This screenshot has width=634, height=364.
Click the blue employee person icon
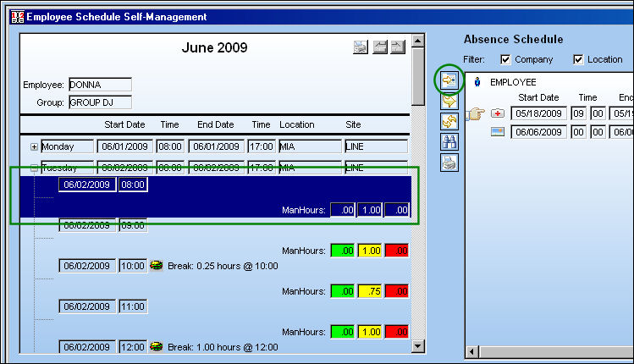(x=477, y=82)
